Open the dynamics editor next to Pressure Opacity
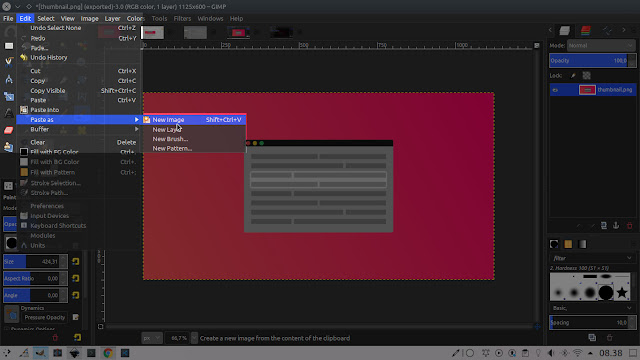The height and width of the screenshot is (360, 640). 76,317
